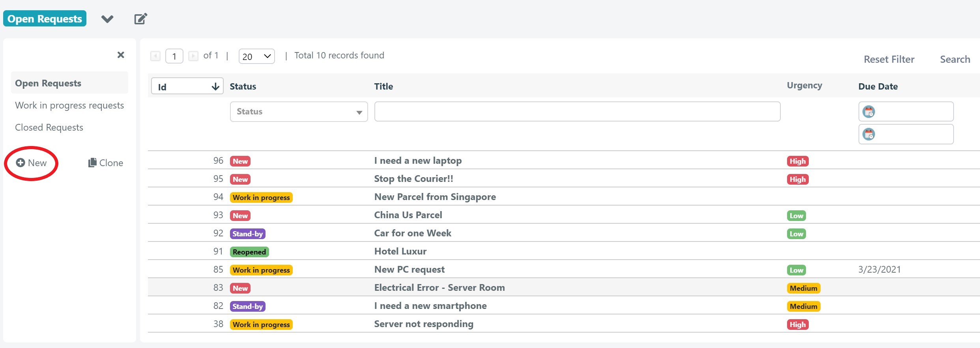The width and height of the screenshot is (980, 348).
Task: Click 'Total 10 records found' text
Action: [339, 55]
